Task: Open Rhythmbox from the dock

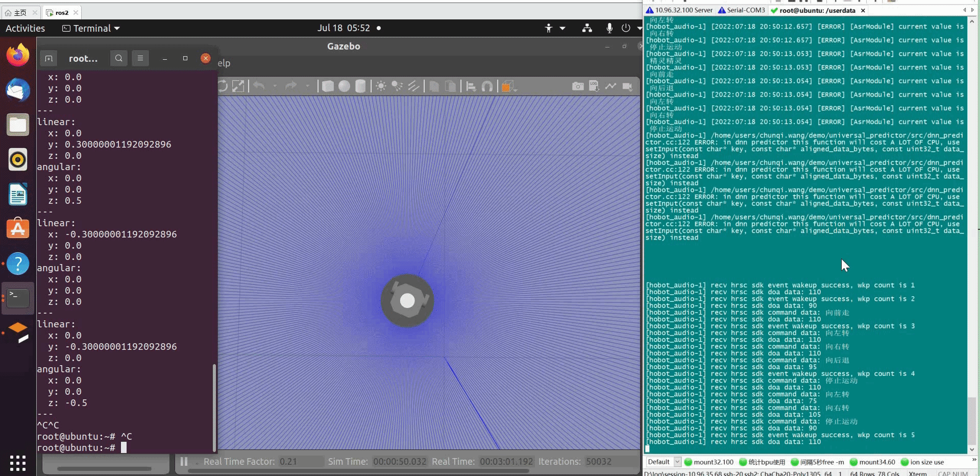Action: click(18, 159)
